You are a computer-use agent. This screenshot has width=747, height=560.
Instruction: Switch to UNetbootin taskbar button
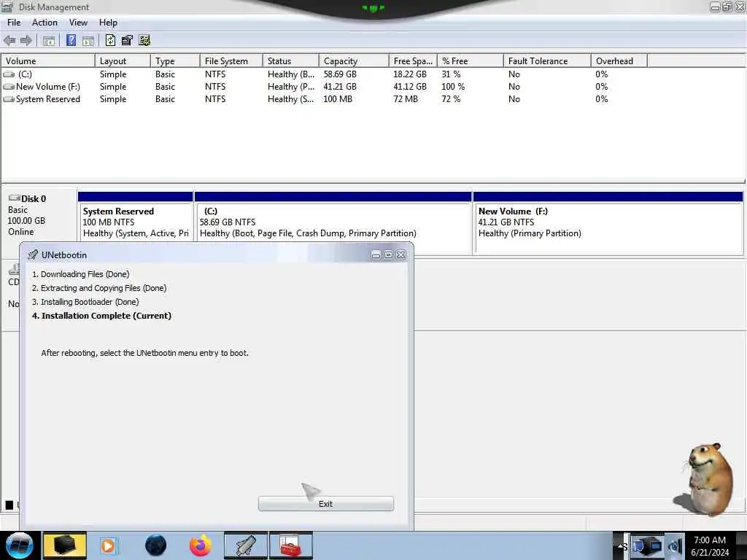[246, 545]
